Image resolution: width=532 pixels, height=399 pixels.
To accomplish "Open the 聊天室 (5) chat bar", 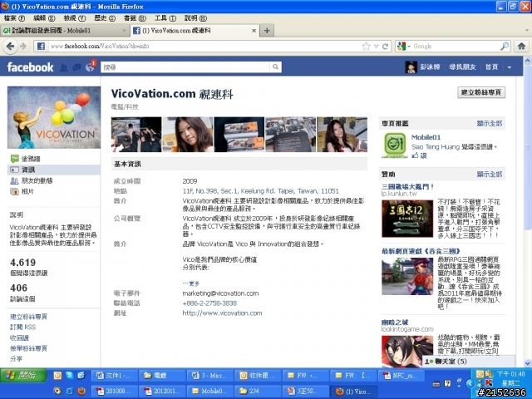I will 468,362.
